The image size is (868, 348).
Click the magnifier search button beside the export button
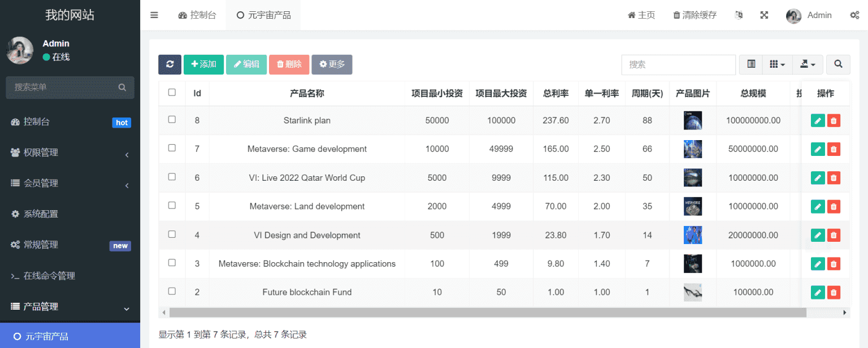tap(838, 64)
